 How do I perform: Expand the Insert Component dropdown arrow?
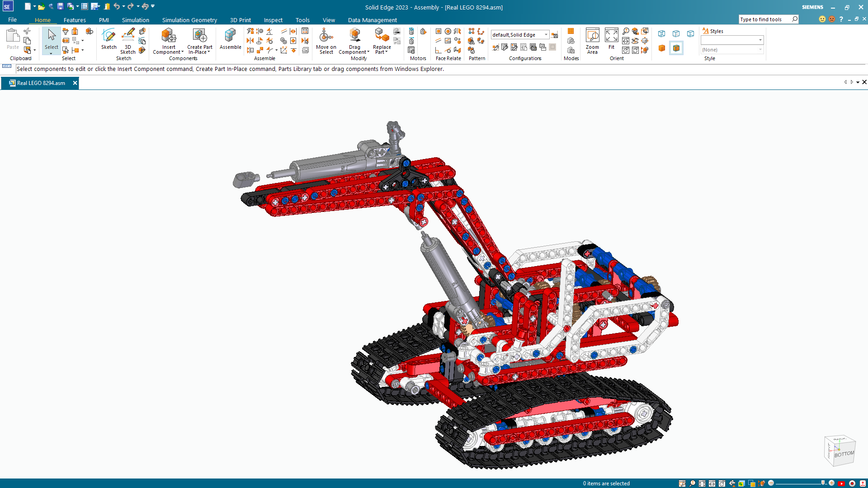coord(183,52)
